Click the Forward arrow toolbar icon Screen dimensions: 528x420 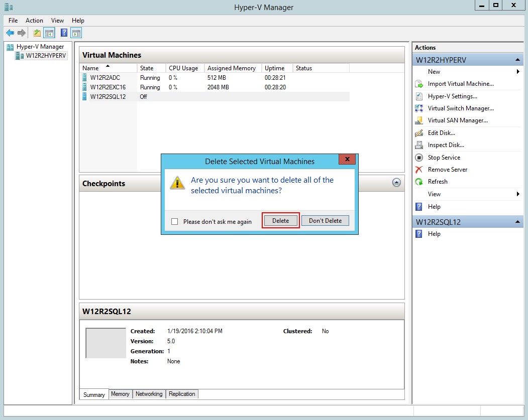click(x=22, y=33)
